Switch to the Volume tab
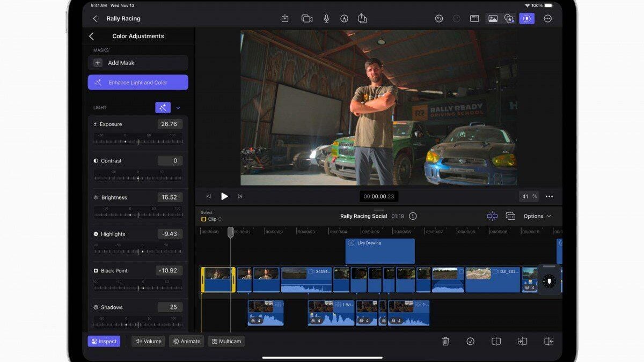This screenshot has height=362, width=644. click(x=148, y=341)
